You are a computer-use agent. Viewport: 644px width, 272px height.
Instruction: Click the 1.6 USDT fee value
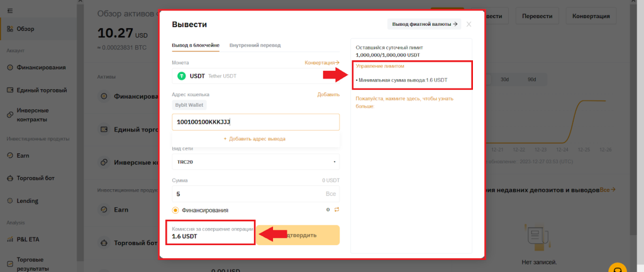(184, 236)
